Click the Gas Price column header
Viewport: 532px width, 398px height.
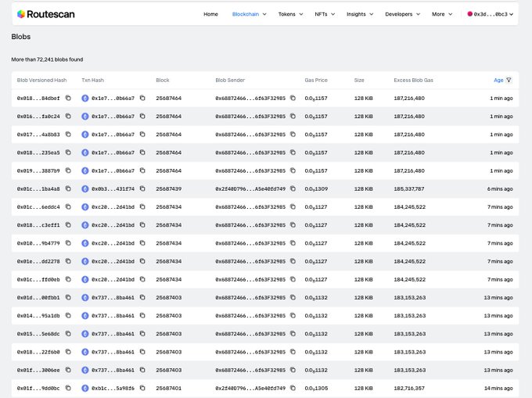316,80
